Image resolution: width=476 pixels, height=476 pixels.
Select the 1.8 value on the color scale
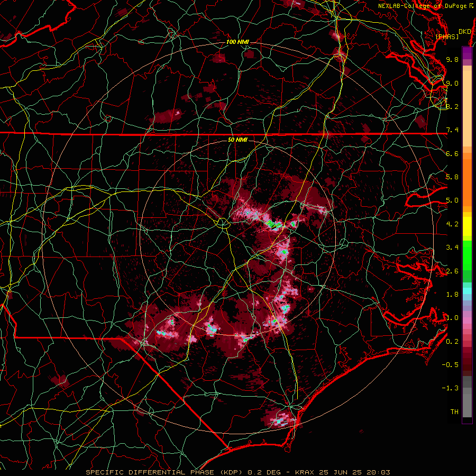click(x=452, y=295)
